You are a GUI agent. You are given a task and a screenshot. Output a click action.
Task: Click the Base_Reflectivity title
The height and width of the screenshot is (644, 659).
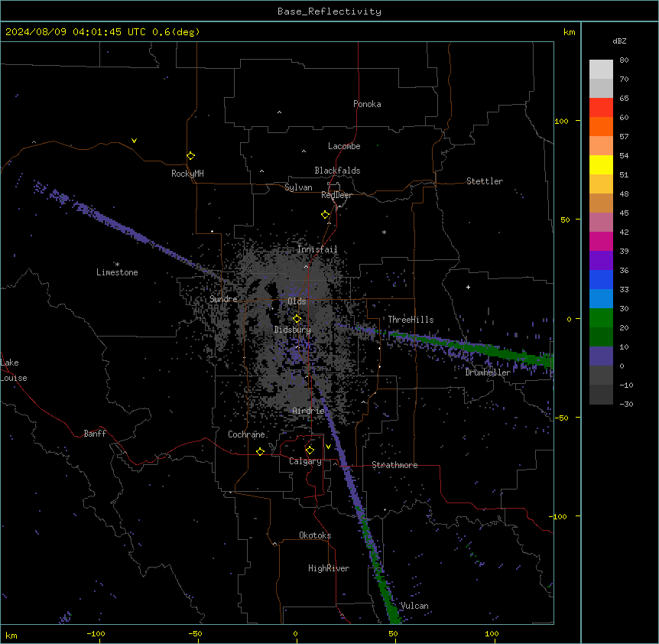pos(329,11)
